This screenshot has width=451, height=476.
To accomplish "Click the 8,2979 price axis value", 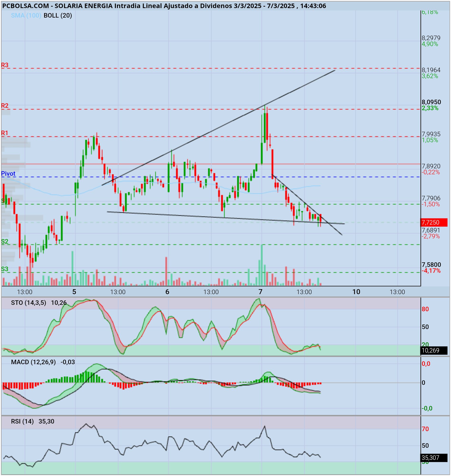I will [431, 38].
